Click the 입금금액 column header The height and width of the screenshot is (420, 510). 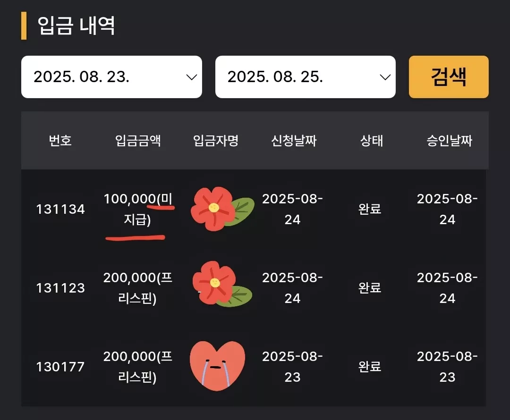pyautogui.click(x=138, y=141)
